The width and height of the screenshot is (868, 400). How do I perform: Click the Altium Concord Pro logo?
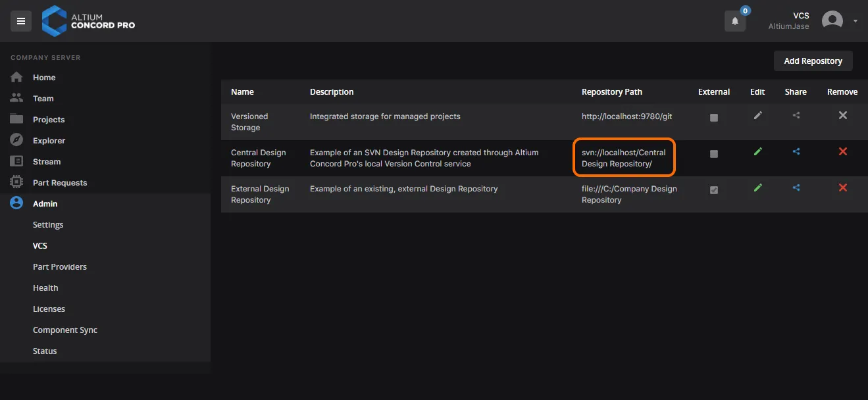coord(88,21)
